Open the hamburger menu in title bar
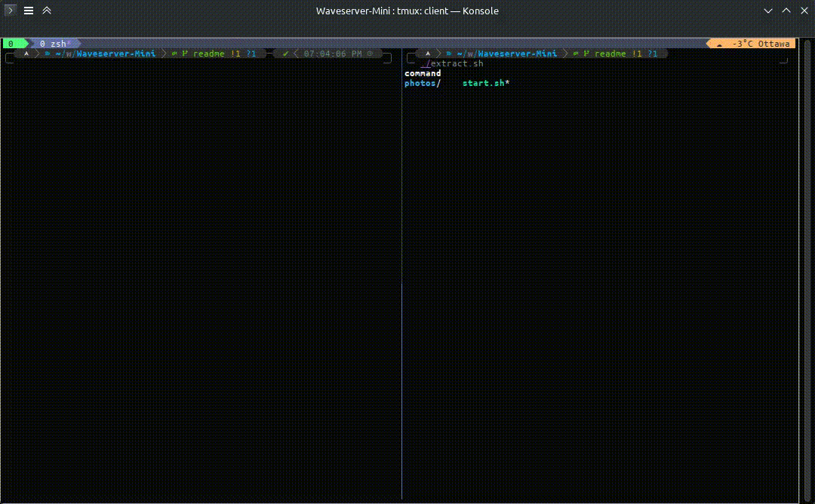815x504 pixels. point(29,11)
